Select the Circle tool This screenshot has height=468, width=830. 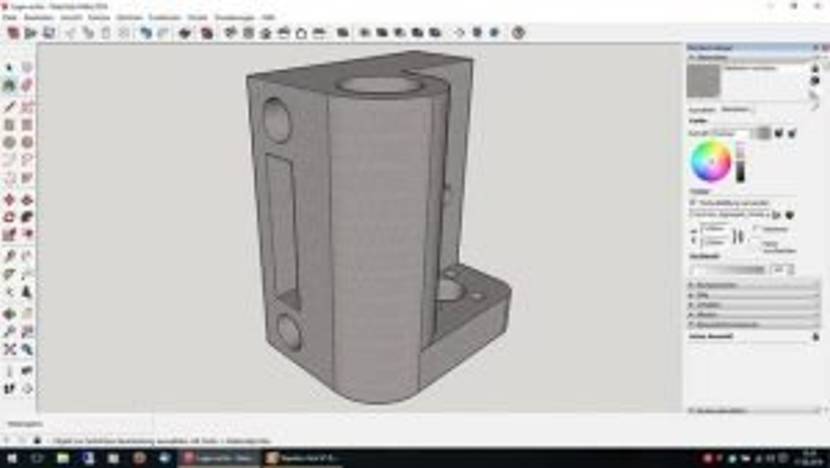pos(10,142)
